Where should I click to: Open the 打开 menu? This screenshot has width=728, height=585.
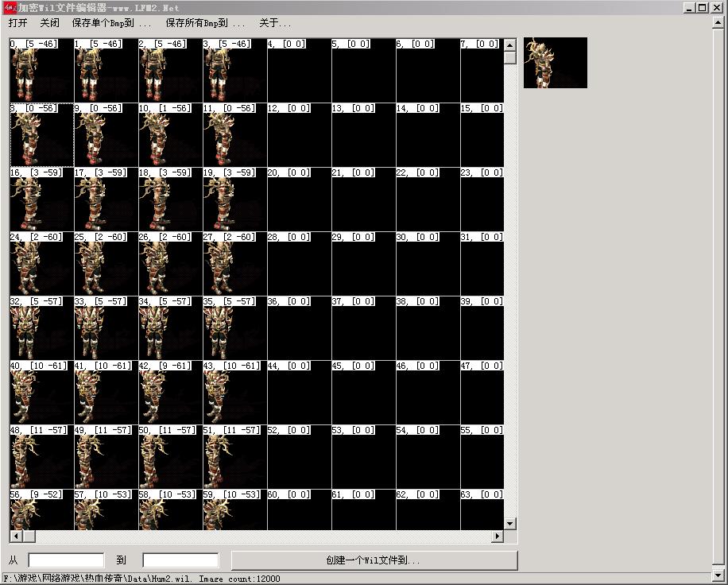(x=17, y=23)
